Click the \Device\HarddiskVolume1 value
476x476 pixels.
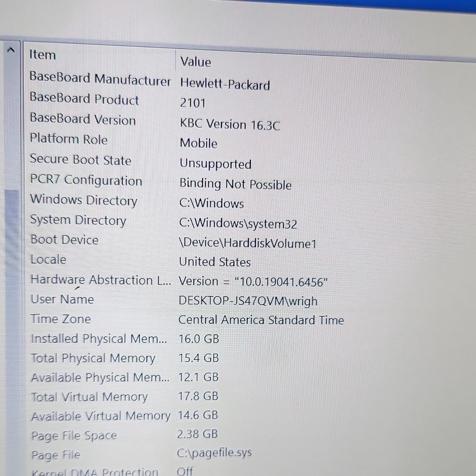coord(248,243)
